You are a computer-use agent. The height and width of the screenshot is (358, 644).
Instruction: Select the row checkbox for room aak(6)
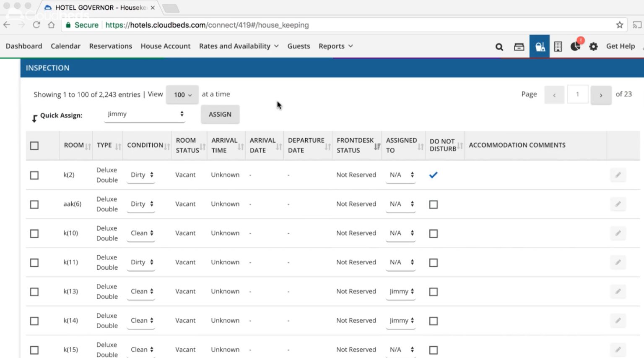(34, 204)
